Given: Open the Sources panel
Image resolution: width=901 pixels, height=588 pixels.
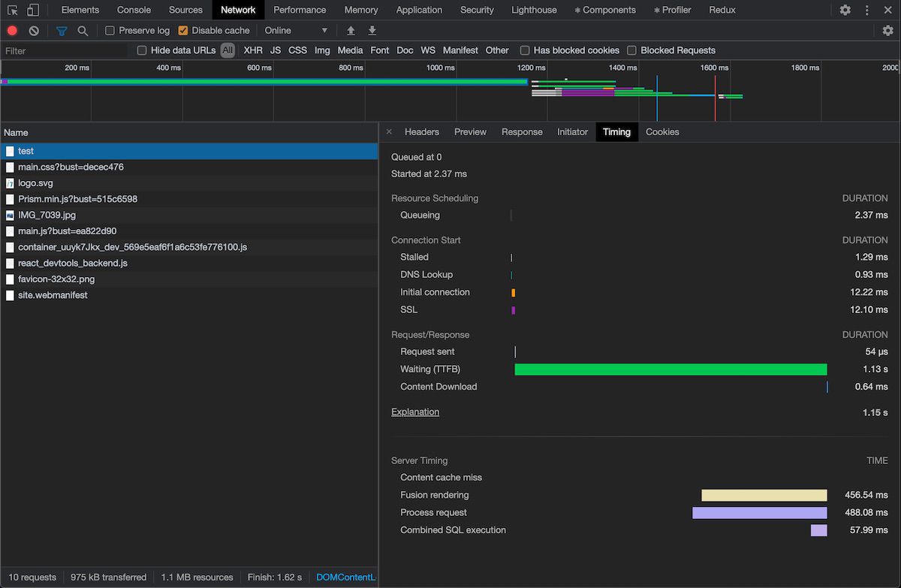Looking at the screenshot, I should 185,10.
